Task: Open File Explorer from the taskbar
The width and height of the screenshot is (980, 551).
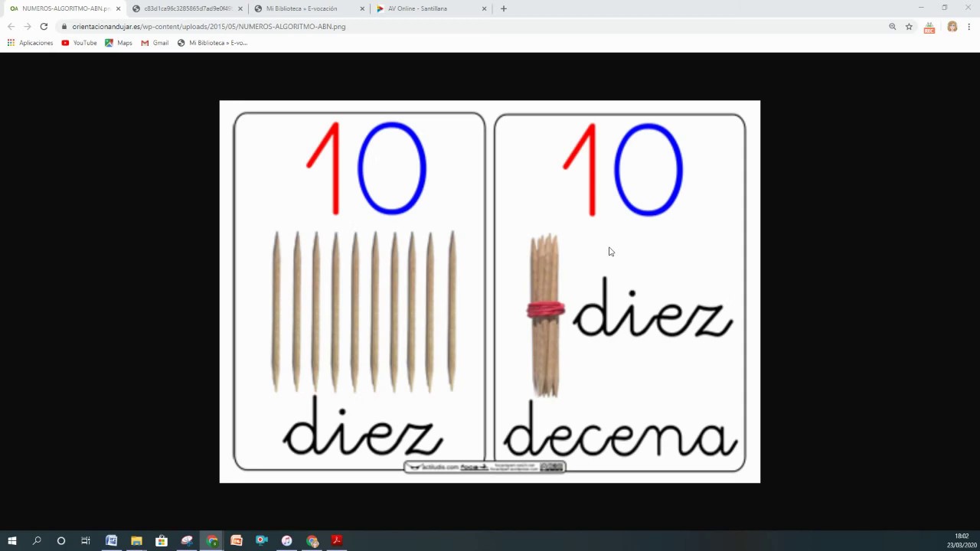Action: [x=136, y=540]
